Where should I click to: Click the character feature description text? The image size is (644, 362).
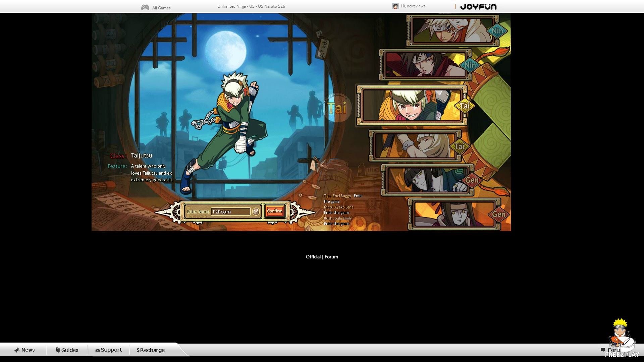click(x=152, y=173)
